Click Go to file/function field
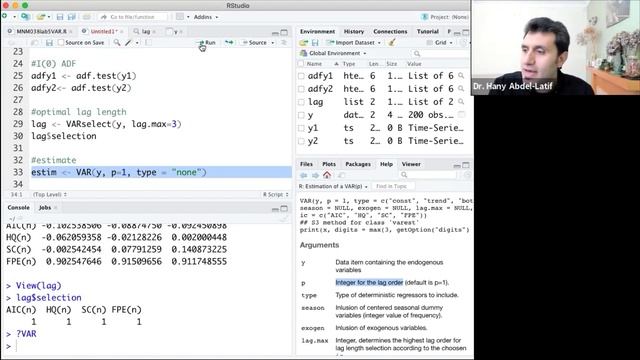The image size is (640, 360). [x=133, y=17]
